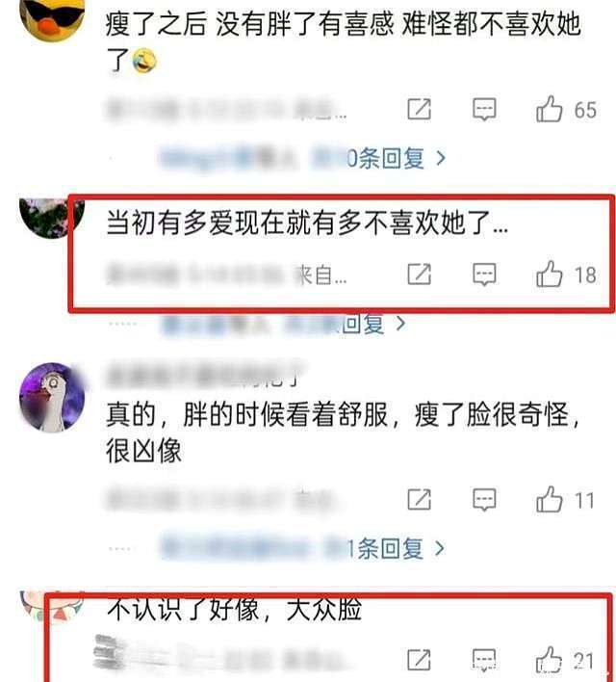
Task: Like the comment with 65 likes
Action: 550,109
